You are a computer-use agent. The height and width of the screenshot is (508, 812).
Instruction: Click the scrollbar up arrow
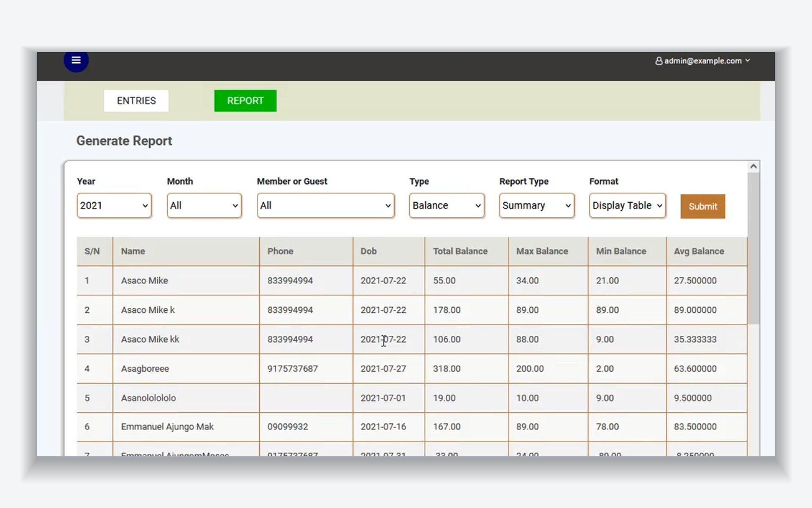pyautogui.click(x=753, y=166)
